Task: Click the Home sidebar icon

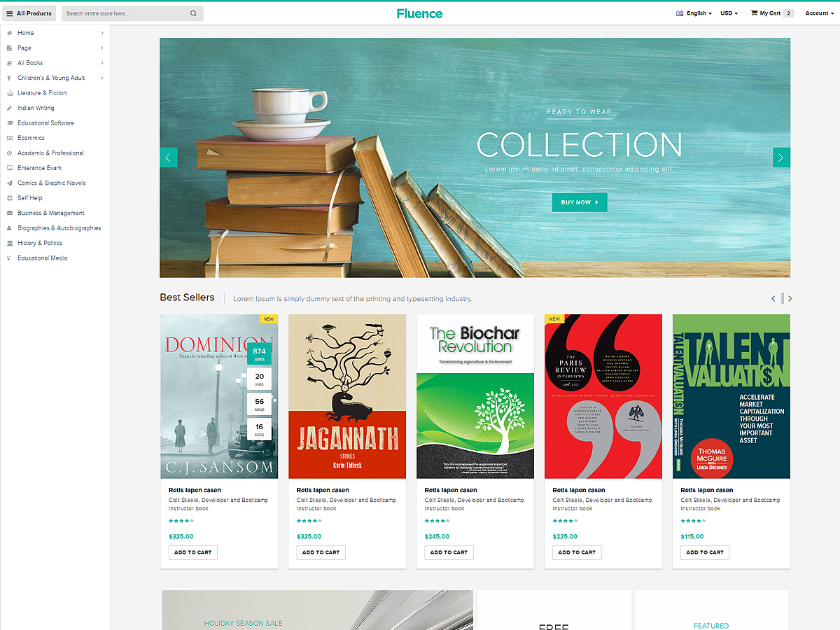Action: pos(10,33)
